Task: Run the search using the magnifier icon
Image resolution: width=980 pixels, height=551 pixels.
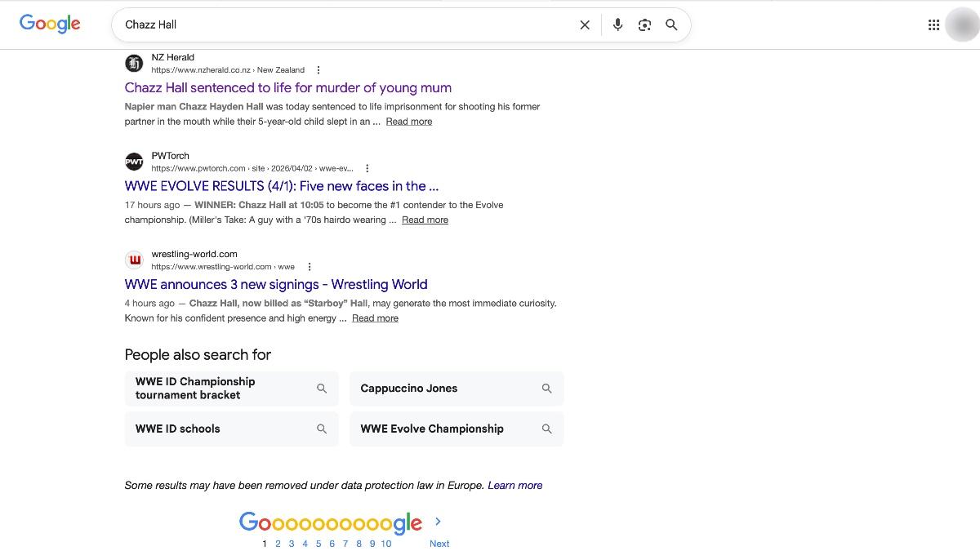Action: click(671, 24)
